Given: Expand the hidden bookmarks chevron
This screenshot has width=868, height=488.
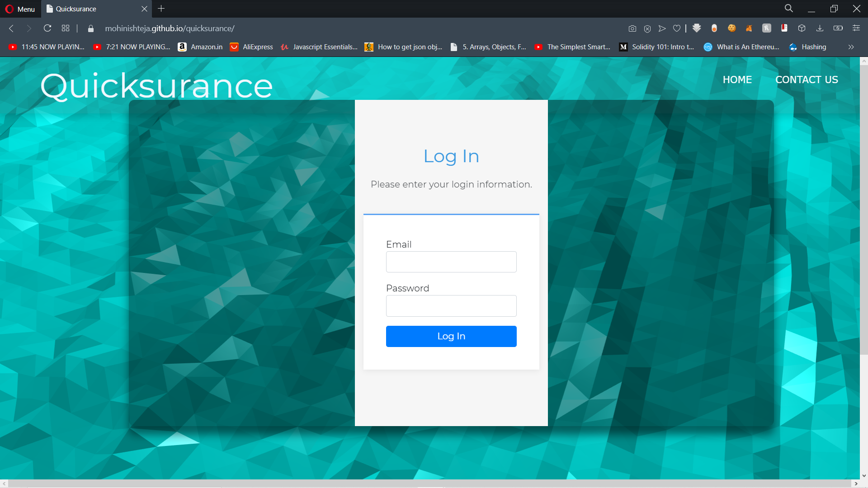Looking at the screenshot, I should 851,47.
